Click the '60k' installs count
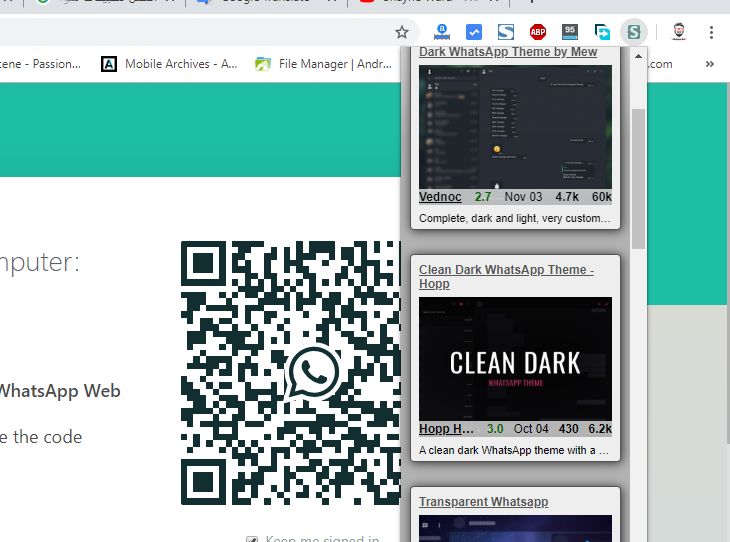This screenshot has width=730, height=542. (x=602, y=197)
